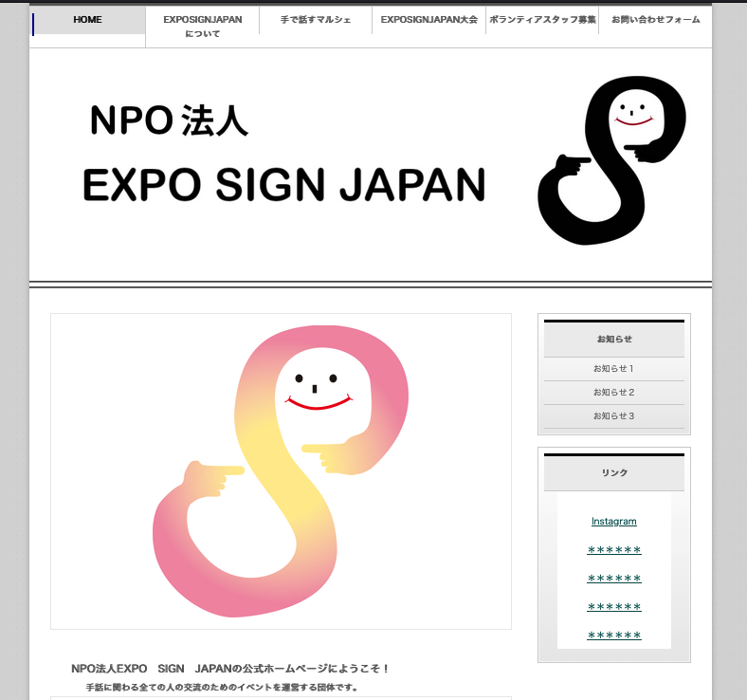The width and height of the screenshot is (747, 700).
Task: Click the お知らせ sidebar heading
Action: coord(613,340)
